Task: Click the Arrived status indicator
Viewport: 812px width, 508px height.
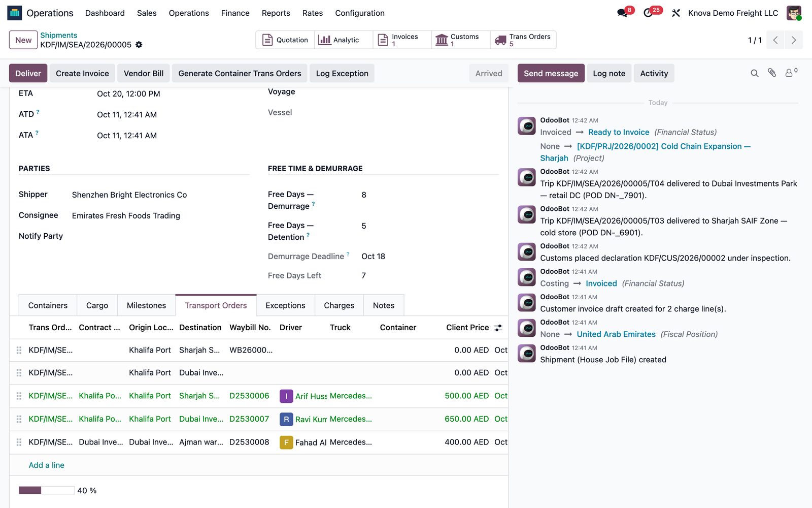Action: (489, 73)
